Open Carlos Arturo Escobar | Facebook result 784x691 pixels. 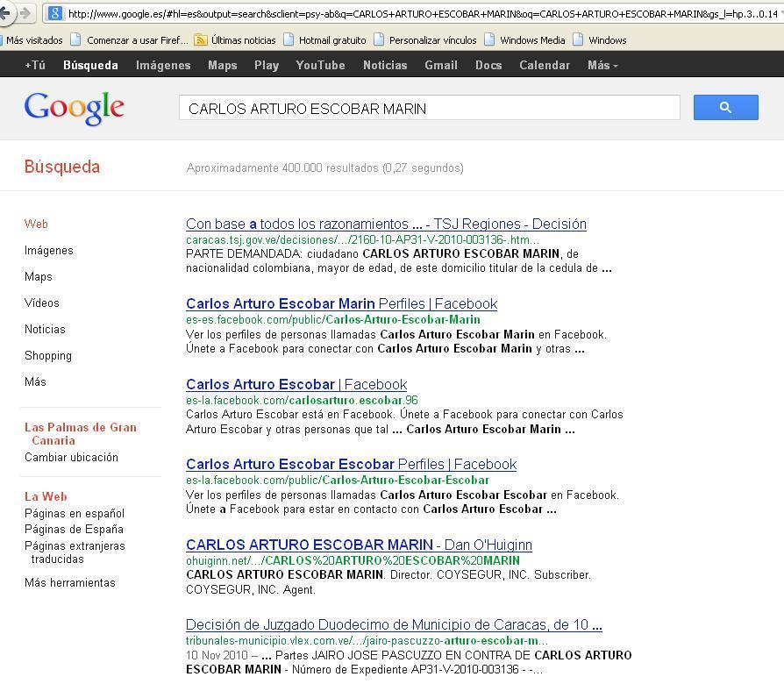(x=296, y=384)
